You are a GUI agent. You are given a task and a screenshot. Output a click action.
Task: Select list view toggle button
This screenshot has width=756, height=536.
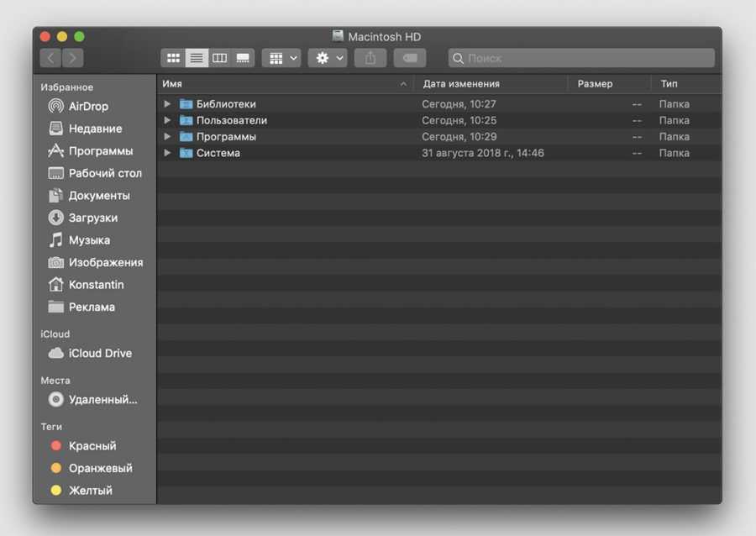point(197,58)
